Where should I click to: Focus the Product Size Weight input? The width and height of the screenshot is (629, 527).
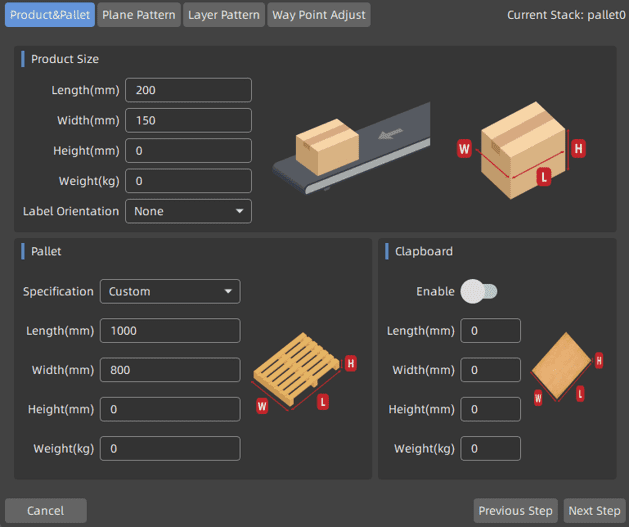click(189, 181)
